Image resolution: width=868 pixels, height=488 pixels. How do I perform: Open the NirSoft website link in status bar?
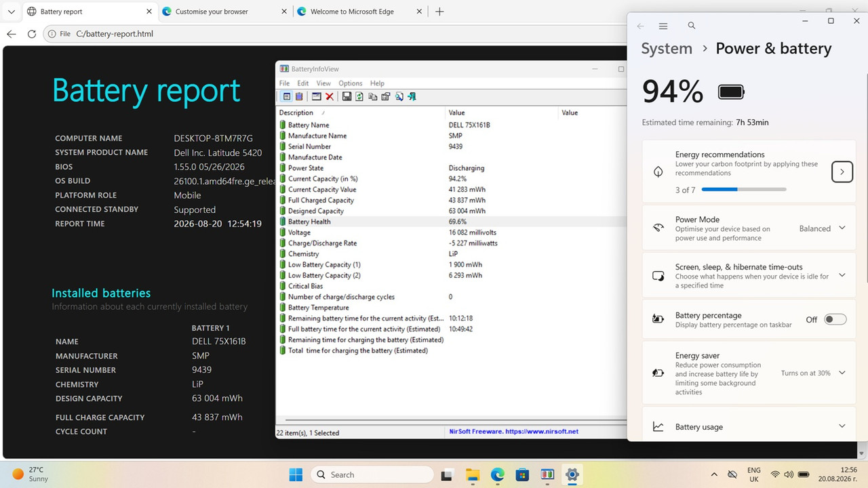(514, 431)
